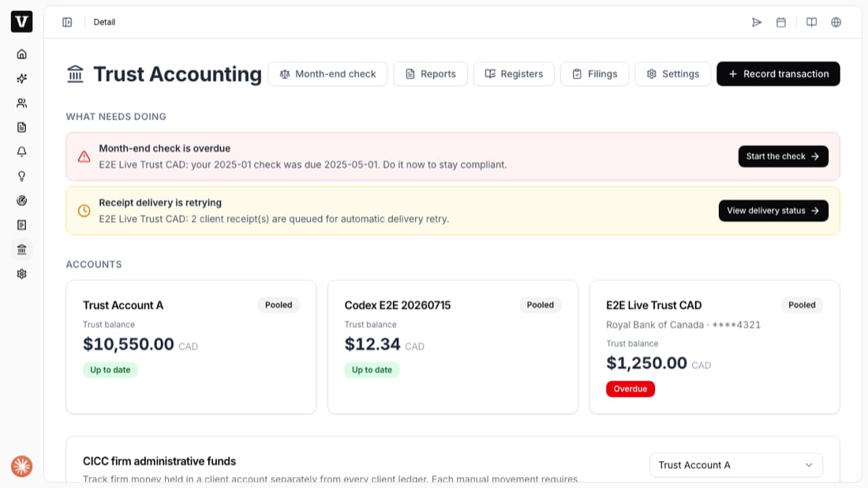Click Pooled tag on Codex E2E 20260715
The width and height of the screenshot is (868, 488).
540,305
